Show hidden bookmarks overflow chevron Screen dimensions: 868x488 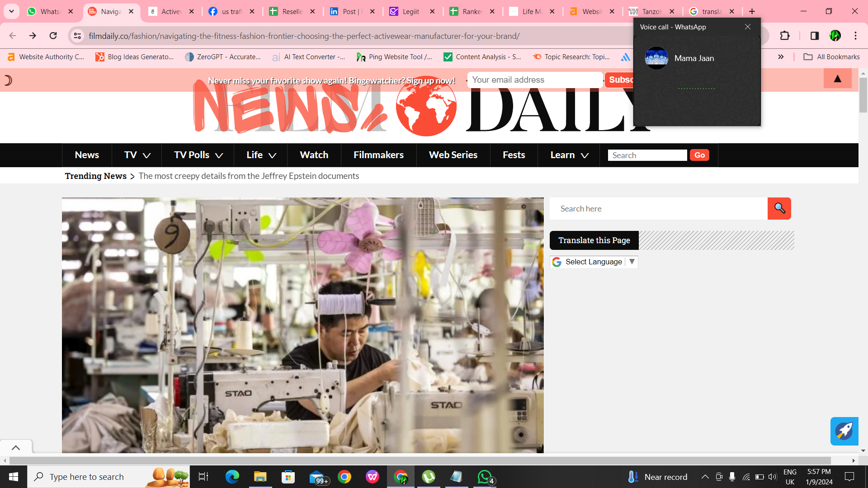click(x=781, y=57)
